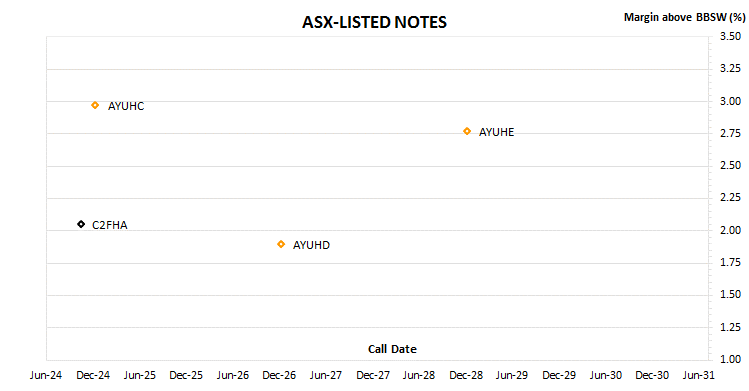Click the AYUHE orange diamond marker
The image size is (749, 391).
click(467, 131)
